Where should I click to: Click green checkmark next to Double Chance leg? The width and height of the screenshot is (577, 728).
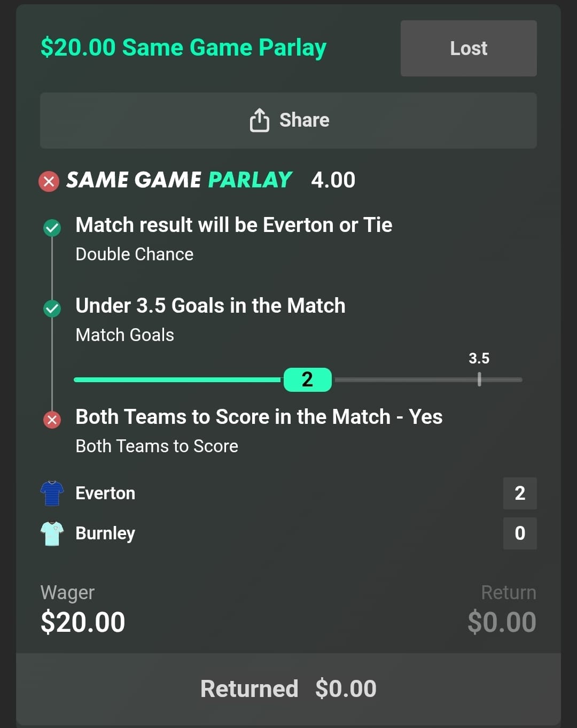click(52, 228)
